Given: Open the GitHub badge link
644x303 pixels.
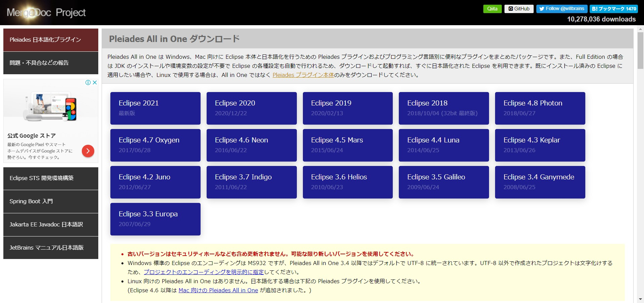Looking at the screenshot, I should [x=519, y=9].
